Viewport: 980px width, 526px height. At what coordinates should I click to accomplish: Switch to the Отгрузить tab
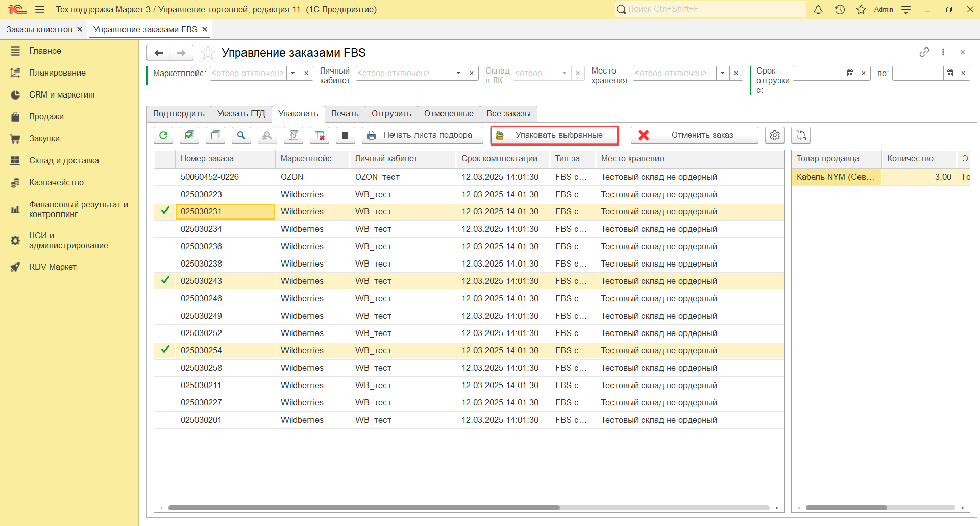(391, 113)
